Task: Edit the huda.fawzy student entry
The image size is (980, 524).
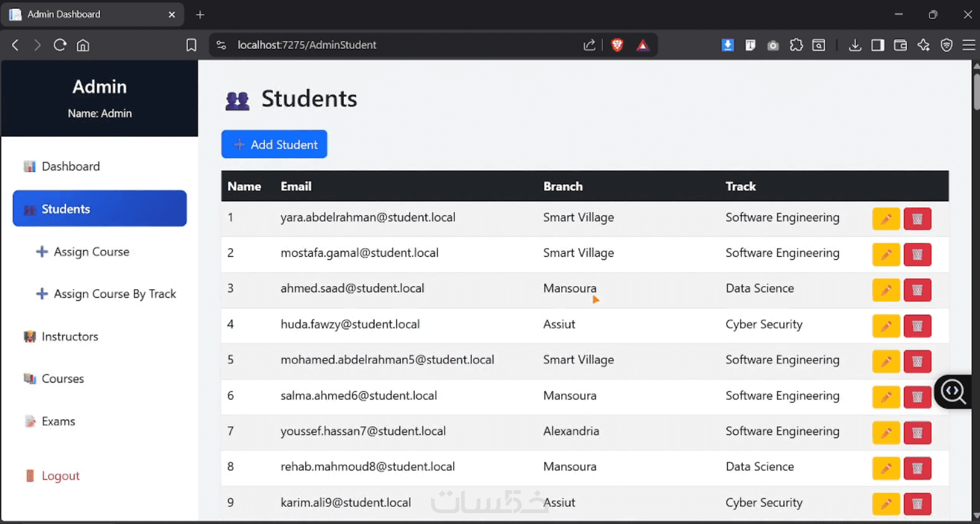Action: click(x=886, y=326)
